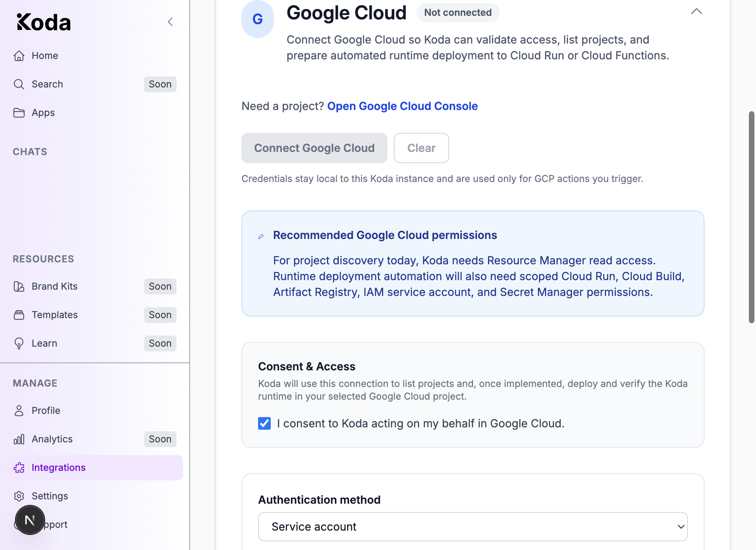
Task: Click the Consent & Access heading
Action: [x=307, y=366]
